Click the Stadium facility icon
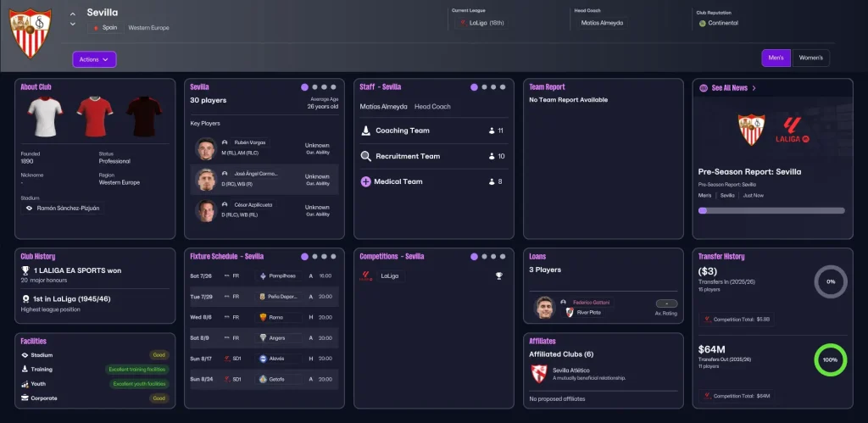 [x=25, y=355]
